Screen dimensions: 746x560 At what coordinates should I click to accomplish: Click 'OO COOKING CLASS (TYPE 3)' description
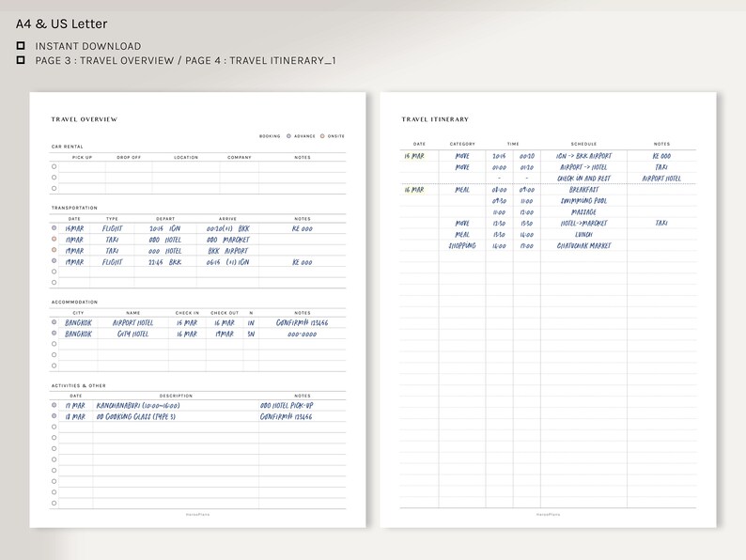(x=136, y=417)
